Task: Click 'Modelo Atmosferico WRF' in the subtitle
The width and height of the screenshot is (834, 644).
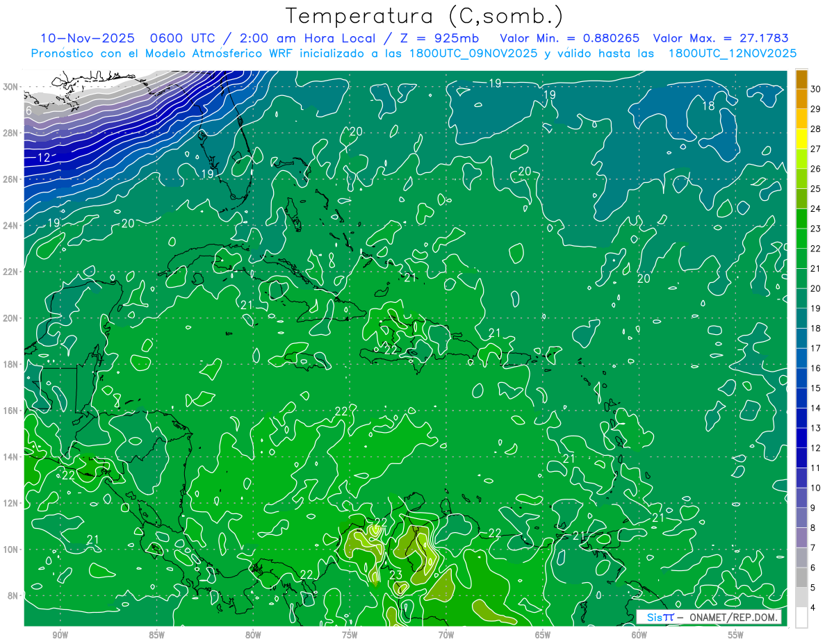Action: click(x=224, y=53)
